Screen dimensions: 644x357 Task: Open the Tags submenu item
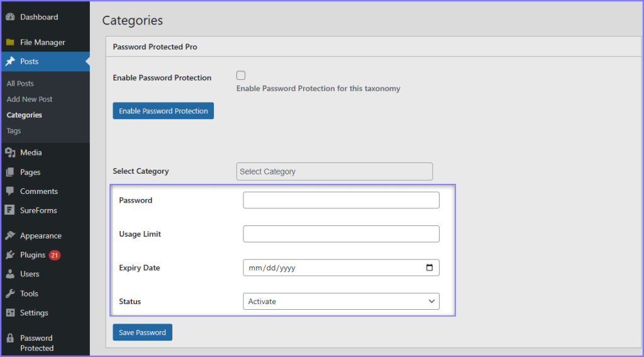coord(14,131)
